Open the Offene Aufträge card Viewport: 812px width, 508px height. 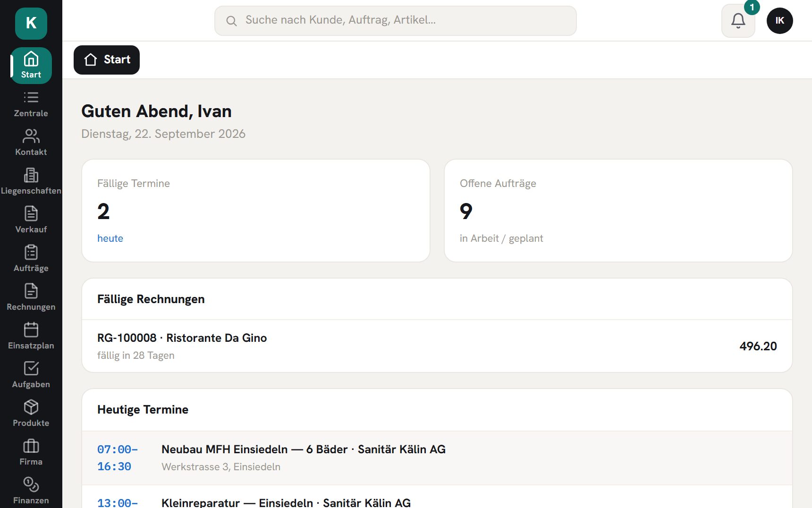tap(618, 211)
